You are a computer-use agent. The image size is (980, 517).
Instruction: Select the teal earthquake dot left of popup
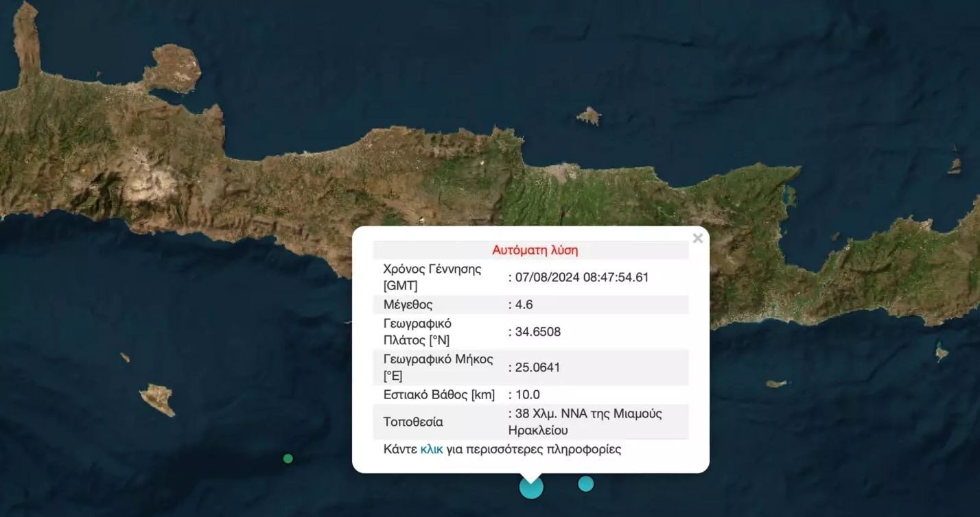(x=288, y=458)
